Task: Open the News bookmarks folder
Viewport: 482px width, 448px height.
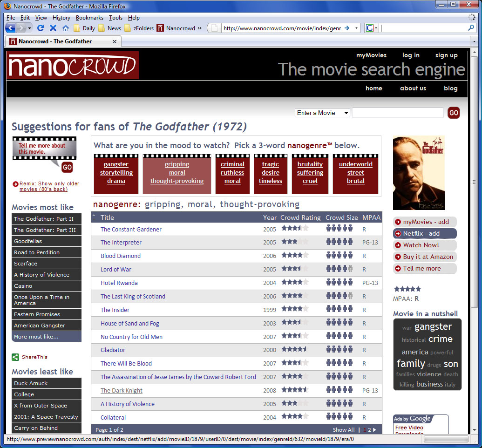Action: 110,28
